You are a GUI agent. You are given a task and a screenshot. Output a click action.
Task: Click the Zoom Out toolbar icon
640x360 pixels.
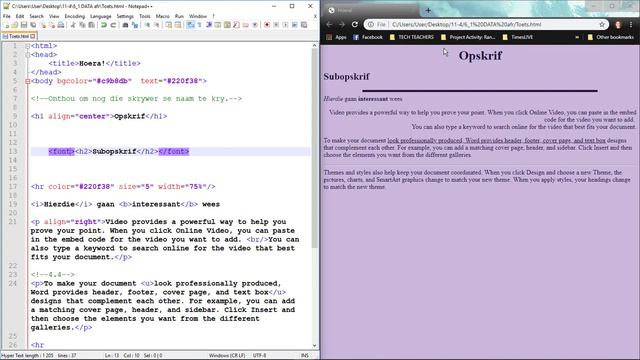coord(156,25)
